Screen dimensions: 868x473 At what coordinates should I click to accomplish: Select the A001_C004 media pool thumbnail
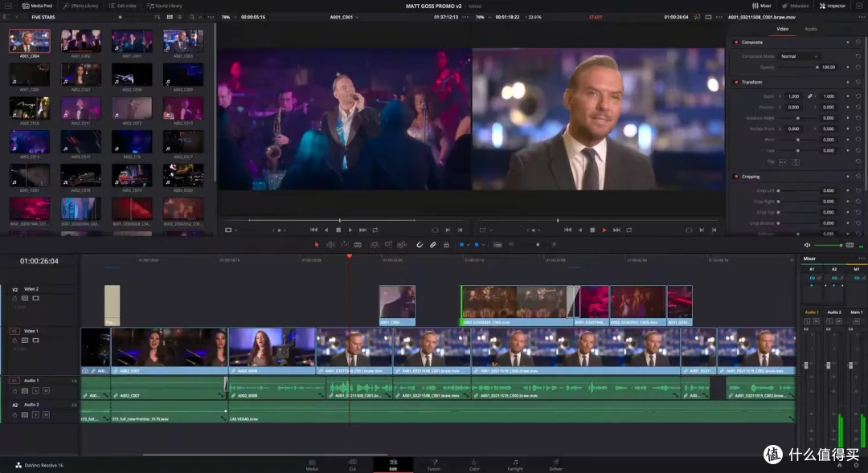[30, 42]
